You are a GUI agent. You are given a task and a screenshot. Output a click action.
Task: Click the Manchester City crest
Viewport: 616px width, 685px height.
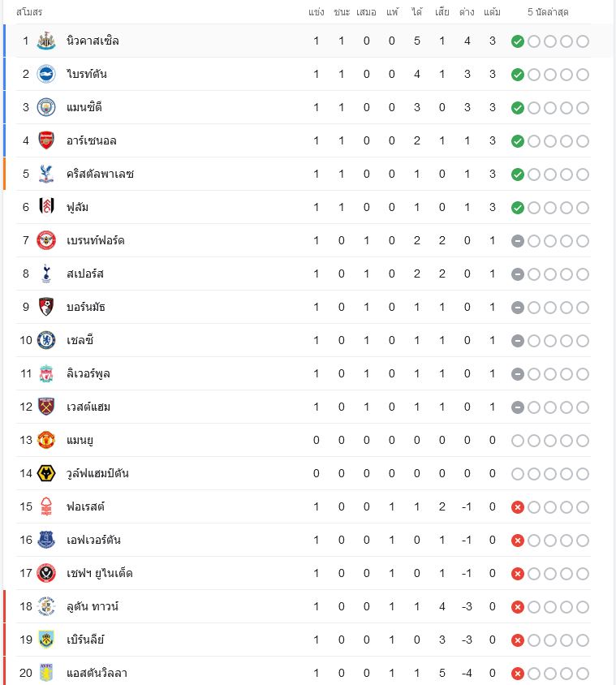(x=46, y=107)
